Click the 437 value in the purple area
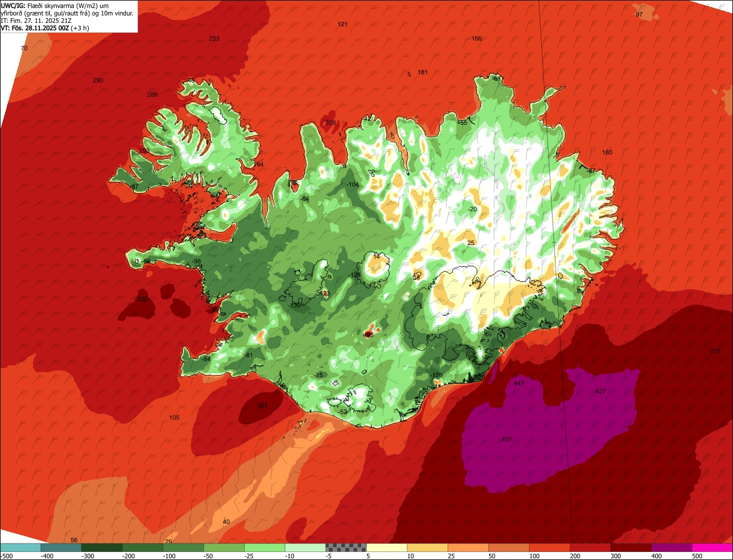 506,439
